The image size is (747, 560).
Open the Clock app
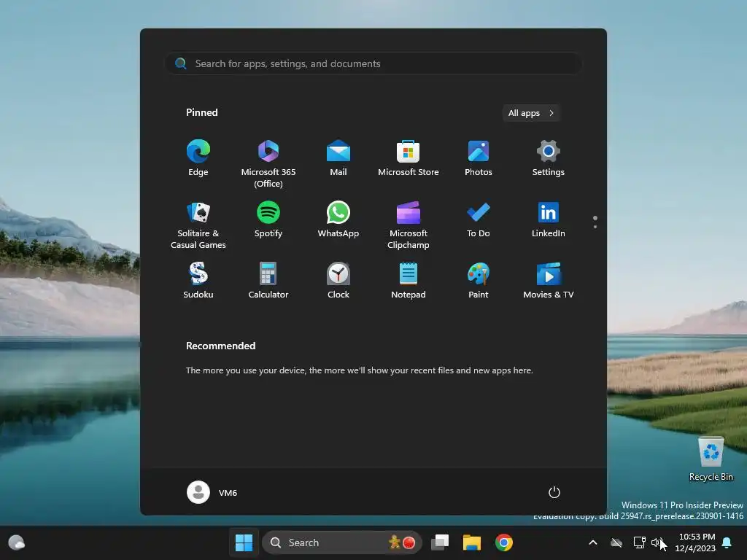pyautogui.click(x=338, y=281)
